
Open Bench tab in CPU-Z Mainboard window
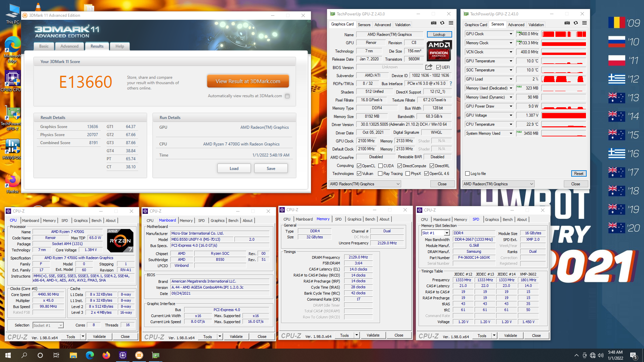tap(233, 221)
